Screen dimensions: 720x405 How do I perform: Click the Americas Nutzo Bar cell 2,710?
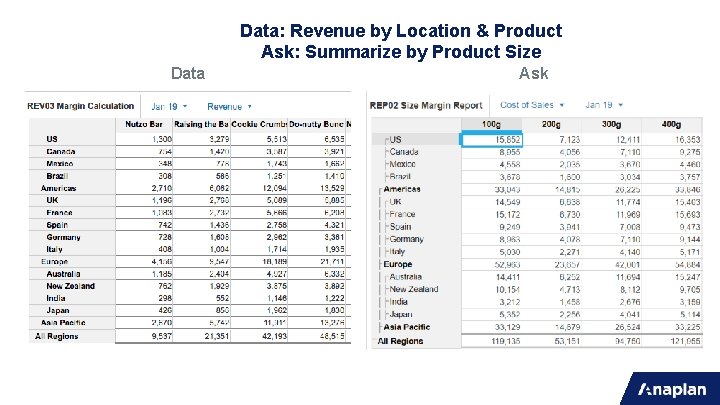point(144,188)
